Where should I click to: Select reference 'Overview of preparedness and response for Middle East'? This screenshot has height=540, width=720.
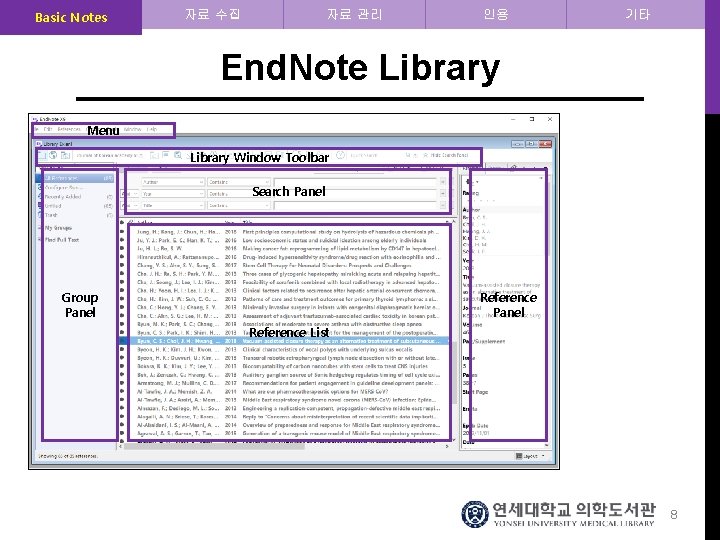(x=288, y=425)
